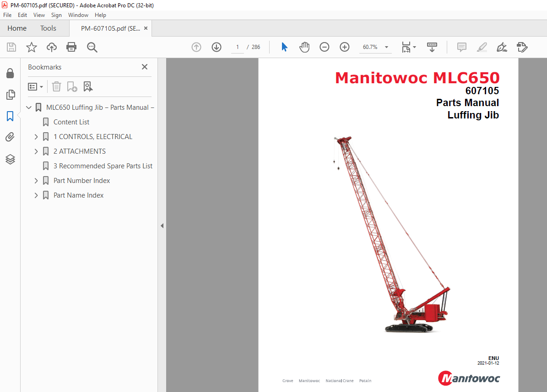
Task: Click the stamp/share edit icon
Action: pos(522,47)
